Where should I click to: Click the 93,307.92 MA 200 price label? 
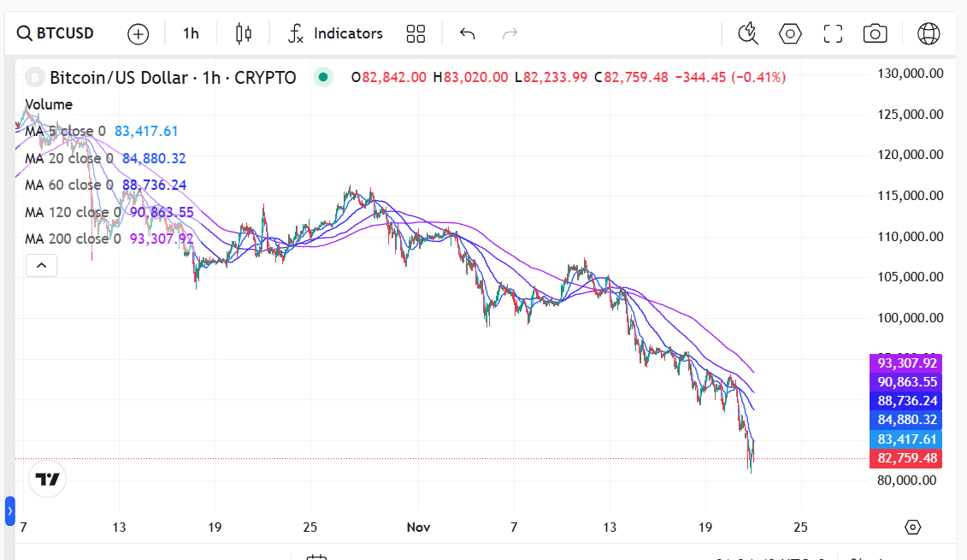coord(906,363)
